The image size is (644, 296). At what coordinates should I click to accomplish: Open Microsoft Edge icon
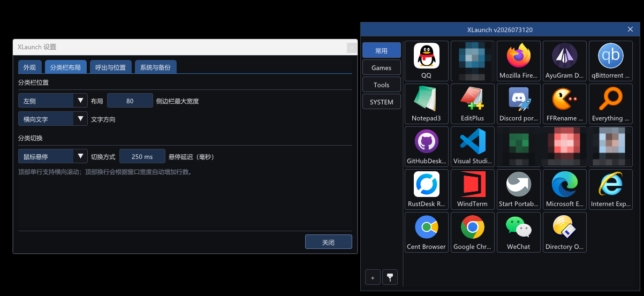pyautogui.click(x=564, y=189)
